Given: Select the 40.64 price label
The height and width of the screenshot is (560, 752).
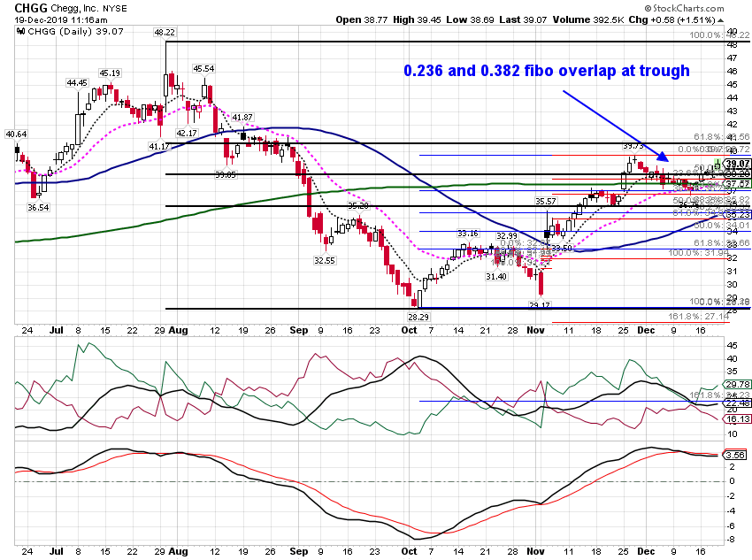Looking at the screenshot, I should click(x=16, y=134).
